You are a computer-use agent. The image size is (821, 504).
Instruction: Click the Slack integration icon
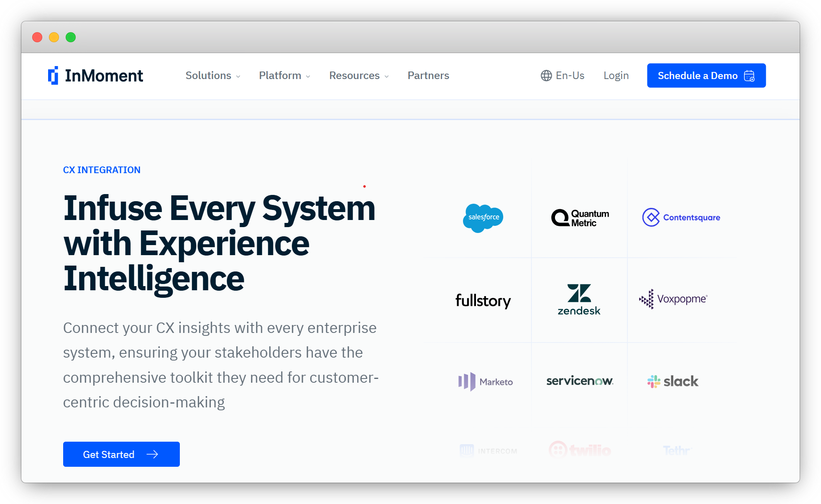tap(673, 382)
